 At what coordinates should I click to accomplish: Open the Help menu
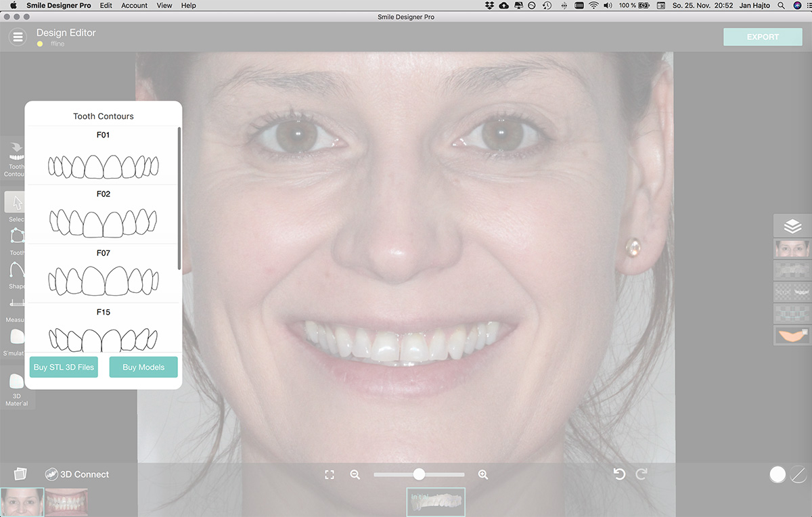pos(189,5)
